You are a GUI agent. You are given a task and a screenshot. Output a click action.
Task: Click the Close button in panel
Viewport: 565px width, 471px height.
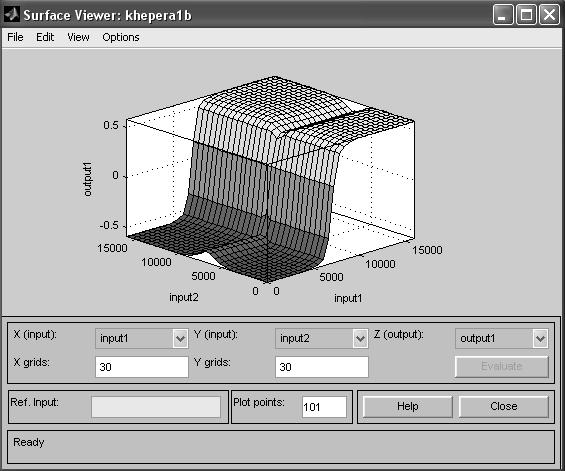pos(504,406)
